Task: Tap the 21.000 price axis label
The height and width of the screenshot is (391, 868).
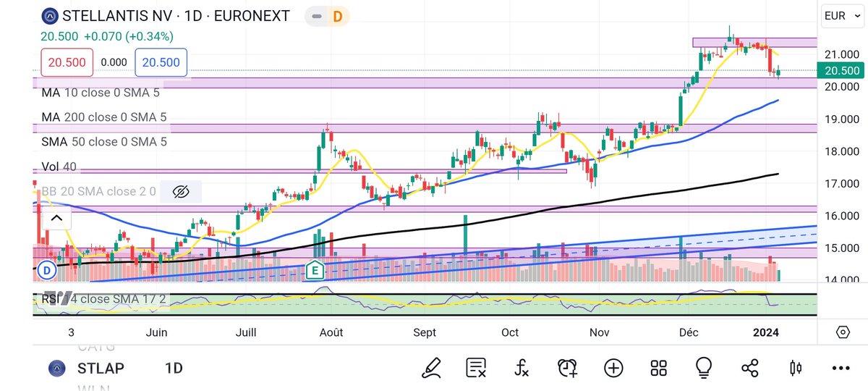Action: click(x=841, y=54)
